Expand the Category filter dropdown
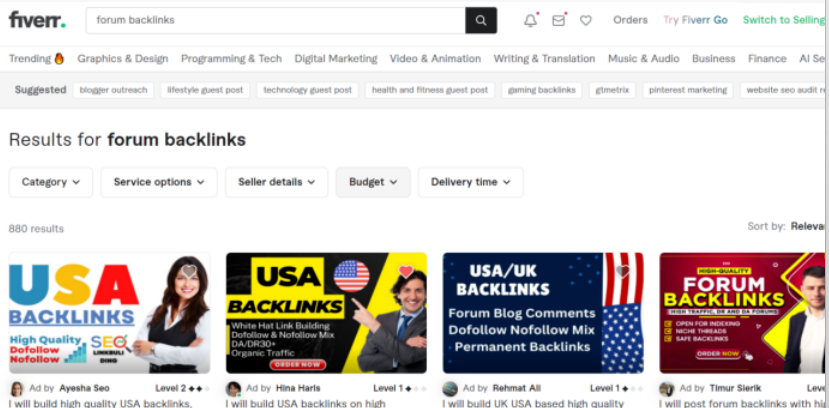The width and height of the screenshot is (829, 408). 51,182
